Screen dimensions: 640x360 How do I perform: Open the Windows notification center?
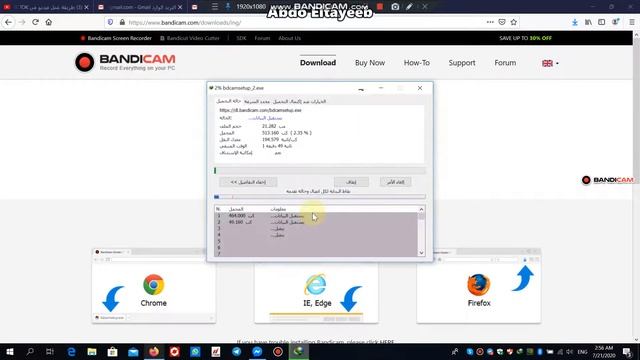point(628,351)
